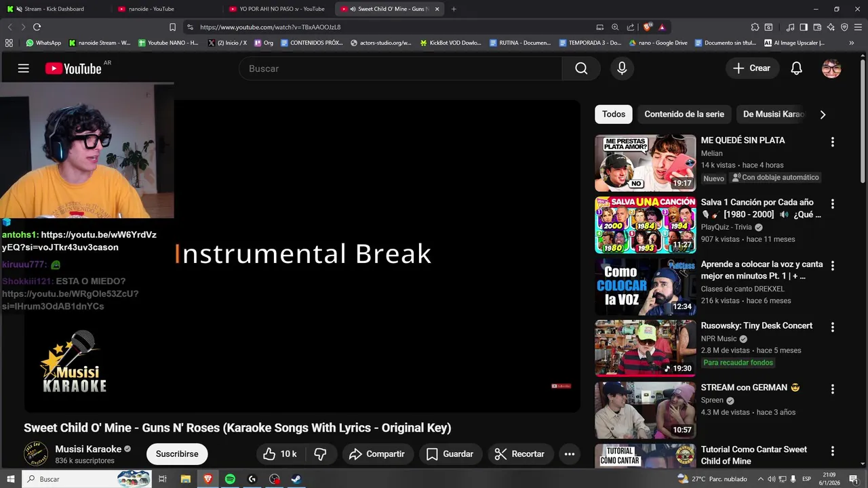Open Brave VPN shield icon
The width and height of the screenshot is (868, 488).
844,27
